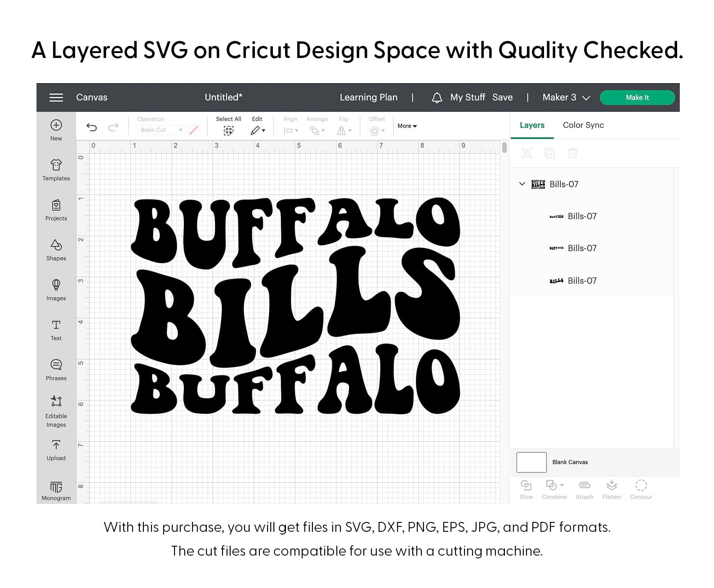Click the Undo arrow
The image size is (714, 588).
(92, 127)
